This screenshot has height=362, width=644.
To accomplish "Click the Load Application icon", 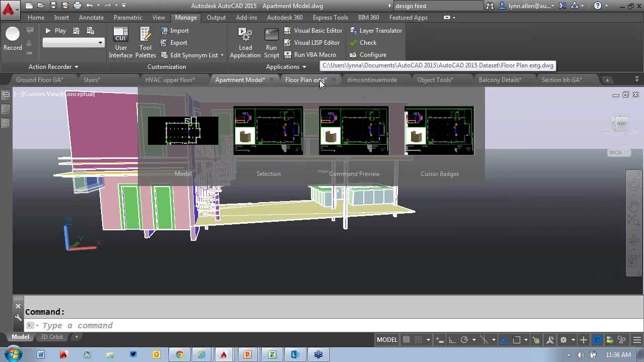I will pos(245,42).
